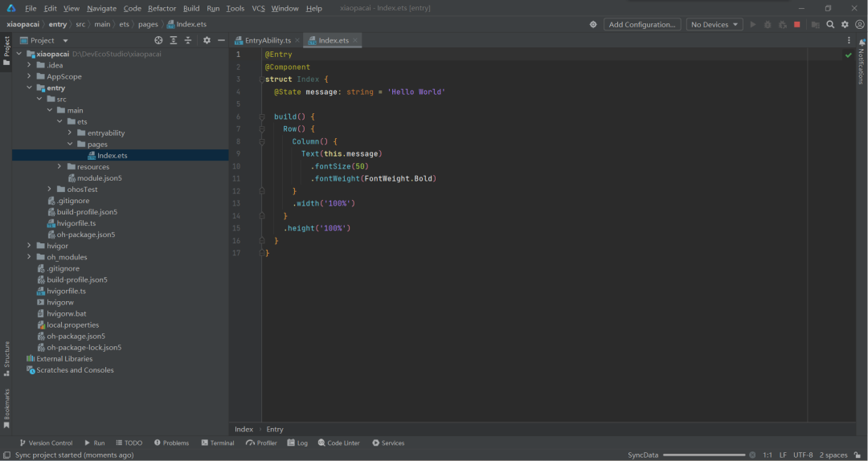
Task: Click 'pages' in the navigation breadcrumb
Action: [x=148, y=24]
